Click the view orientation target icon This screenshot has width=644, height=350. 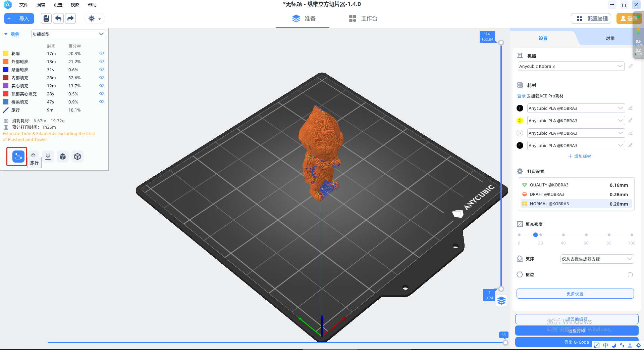[92, 19]
